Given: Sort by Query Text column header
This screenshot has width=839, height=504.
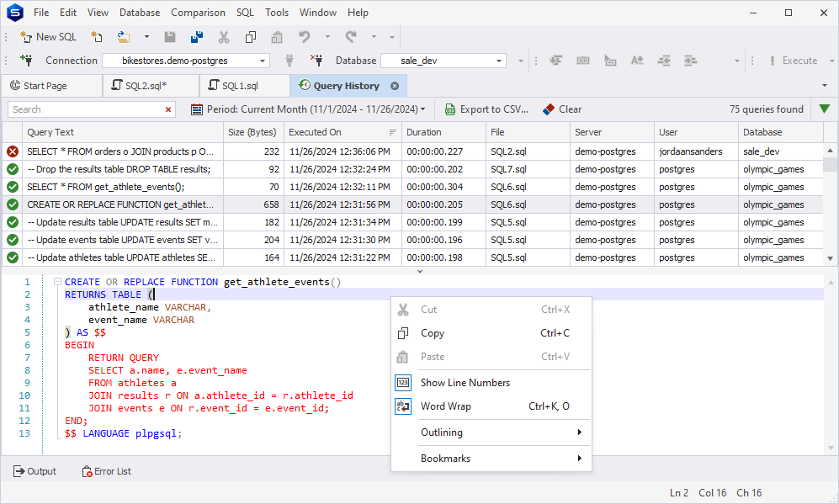Looking at the screenshot, I should (123, 132).
